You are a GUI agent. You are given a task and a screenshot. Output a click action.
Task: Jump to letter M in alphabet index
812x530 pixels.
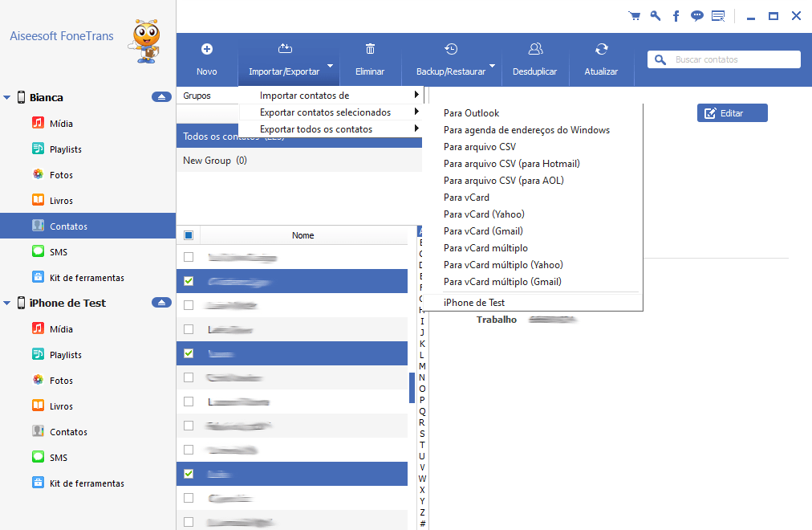422,366
